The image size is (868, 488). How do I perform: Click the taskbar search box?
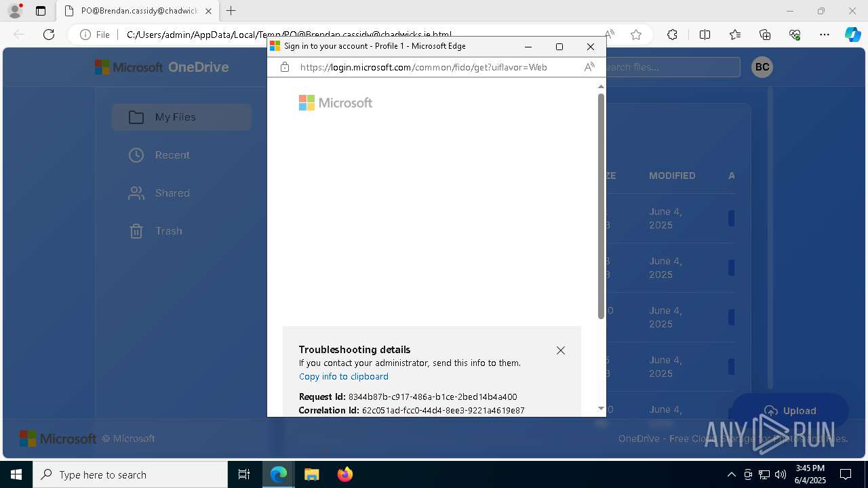pos(130,474)
